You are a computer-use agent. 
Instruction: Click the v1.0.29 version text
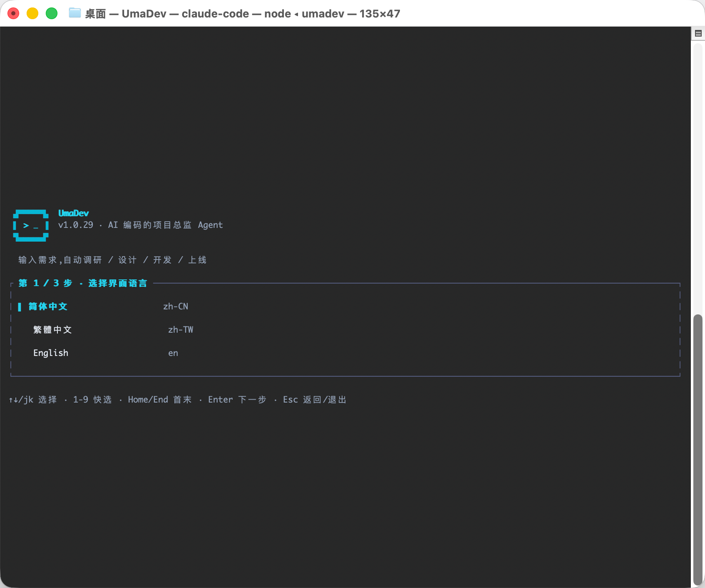[76, 225]
